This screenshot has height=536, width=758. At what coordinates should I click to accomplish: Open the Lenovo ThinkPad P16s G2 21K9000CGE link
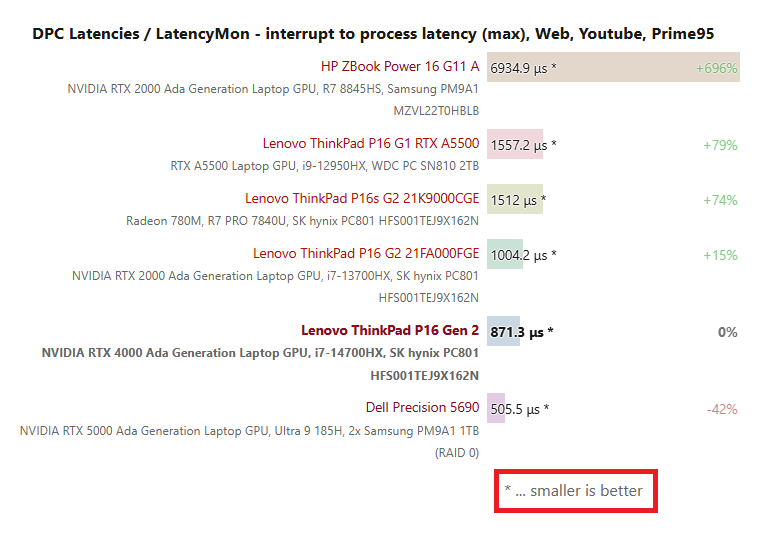pos(362,199)
